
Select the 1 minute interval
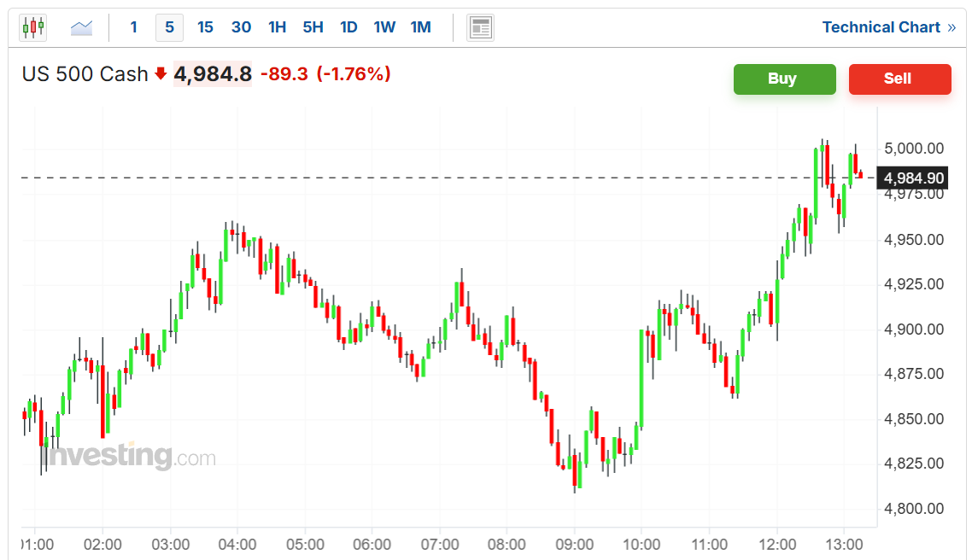pos(133,27)
